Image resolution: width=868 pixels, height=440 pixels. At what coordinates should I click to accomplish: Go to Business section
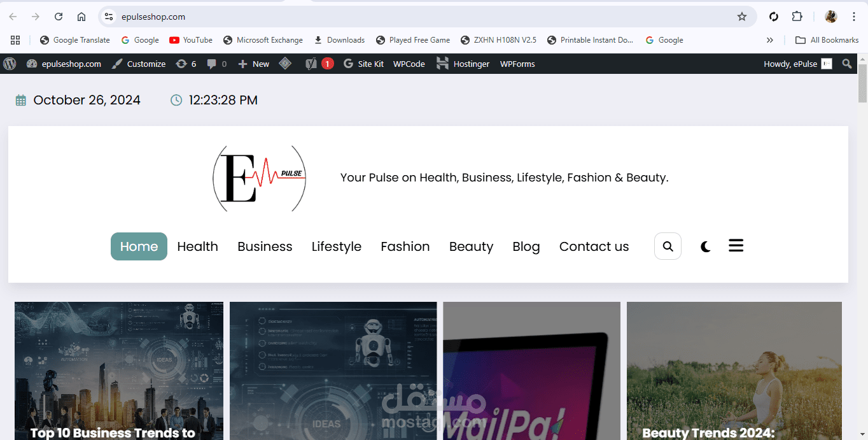click(x=265, y=246)
